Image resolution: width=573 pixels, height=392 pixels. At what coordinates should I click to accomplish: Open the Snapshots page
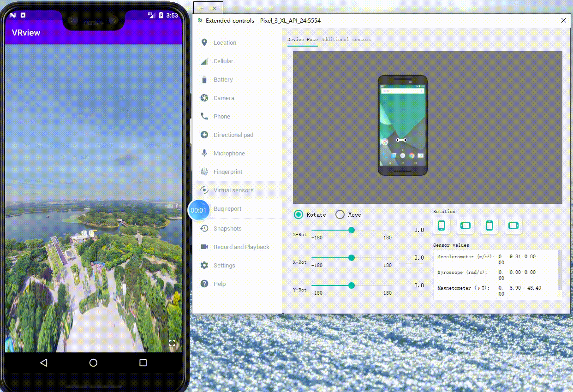coord(237,228)
